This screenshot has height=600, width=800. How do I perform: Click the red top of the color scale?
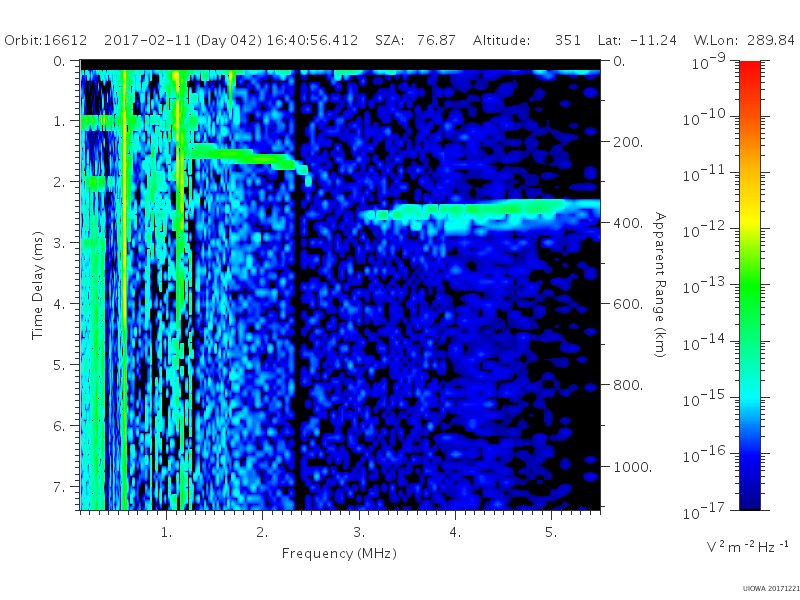pos(749,71)
